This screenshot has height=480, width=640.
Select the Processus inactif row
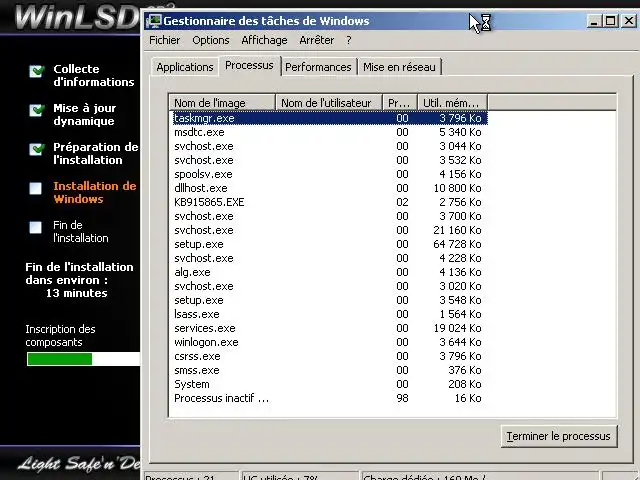point(330,398)
